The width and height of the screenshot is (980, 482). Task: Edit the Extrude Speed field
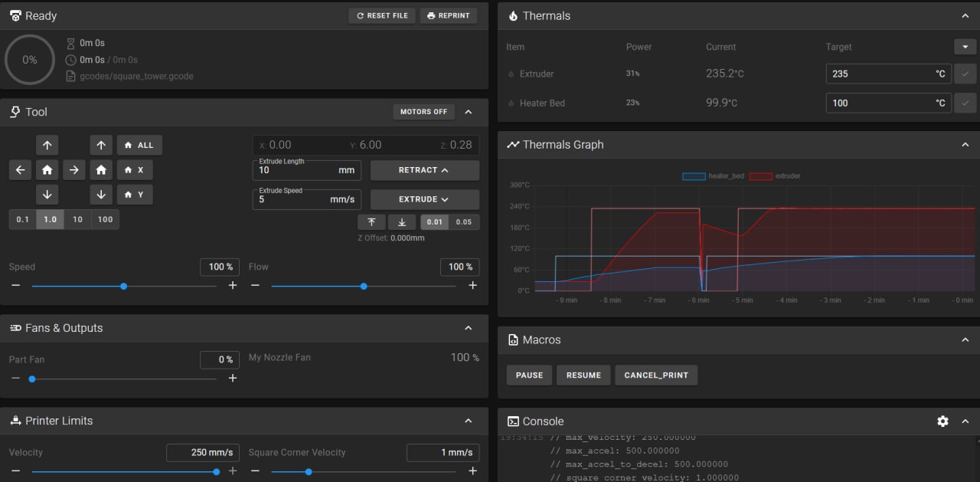(307, 199)
